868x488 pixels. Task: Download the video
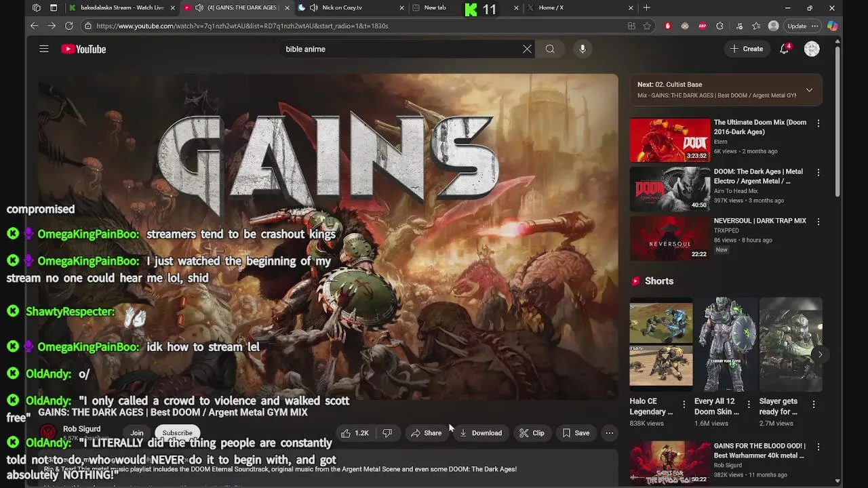(480, 433)
